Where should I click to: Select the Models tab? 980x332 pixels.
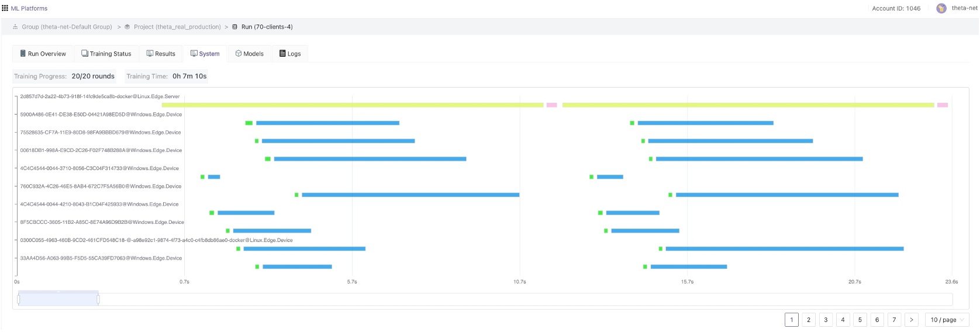click(249, 54)
